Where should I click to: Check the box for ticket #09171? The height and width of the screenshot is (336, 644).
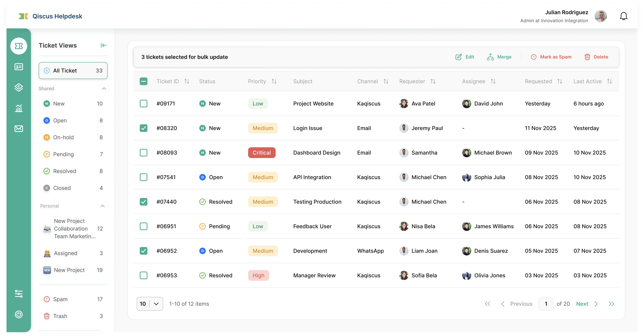(144, 104)
